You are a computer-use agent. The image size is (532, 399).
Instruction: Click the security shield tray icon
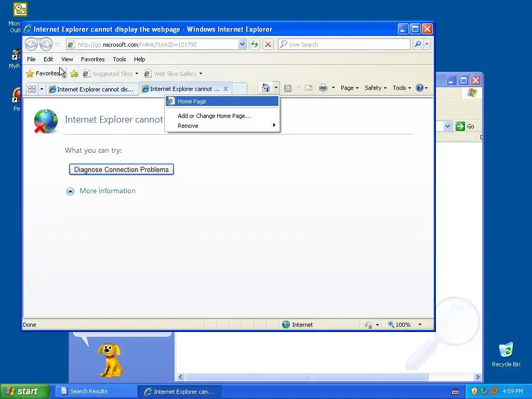[474, 391]
